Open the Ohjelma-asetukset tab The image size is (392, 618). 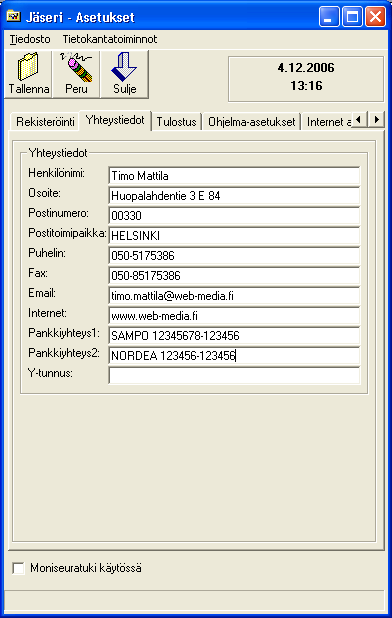click(251, 122)
